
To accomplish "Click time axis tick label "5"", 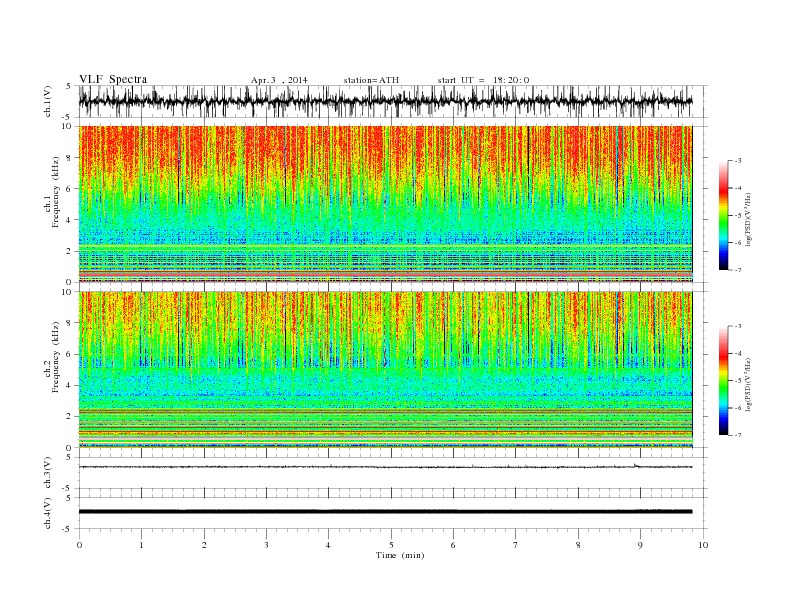I will point(391,545).
